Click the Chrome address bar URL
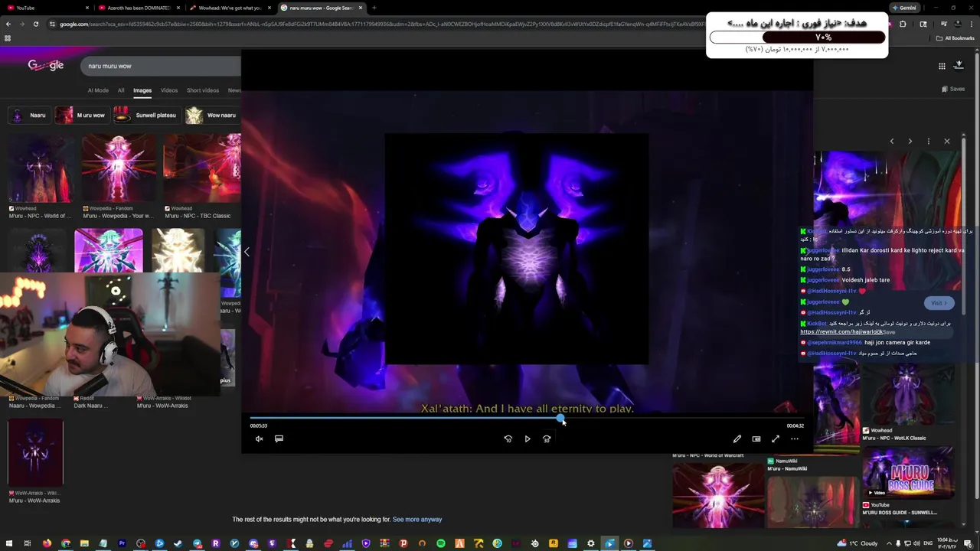The height and width of the screenshot is (551, 980). coord(383,24)
